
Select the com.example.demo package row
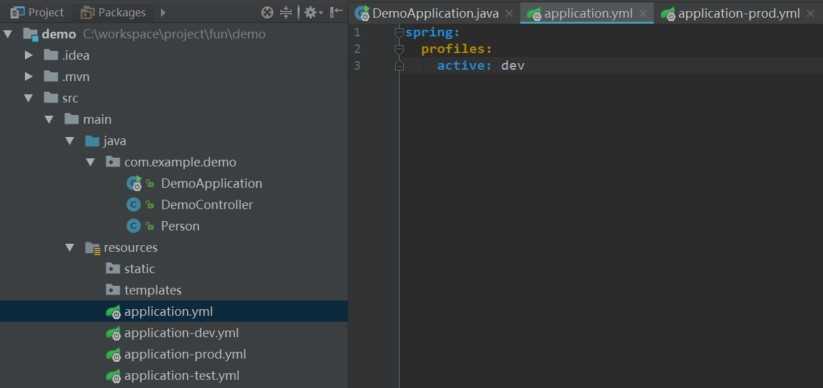[174, 162]
